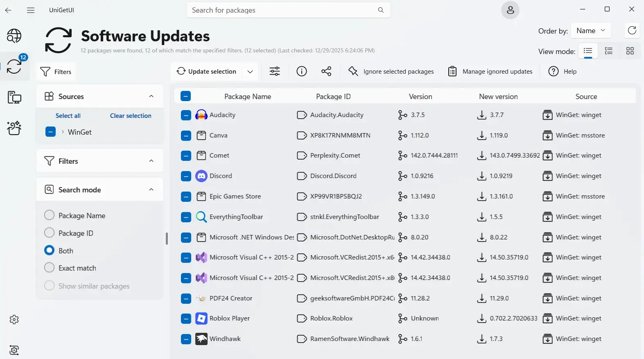Open the Order by Name dropdown
Viewport: 644px width, 359px height.
pos(591,31)
